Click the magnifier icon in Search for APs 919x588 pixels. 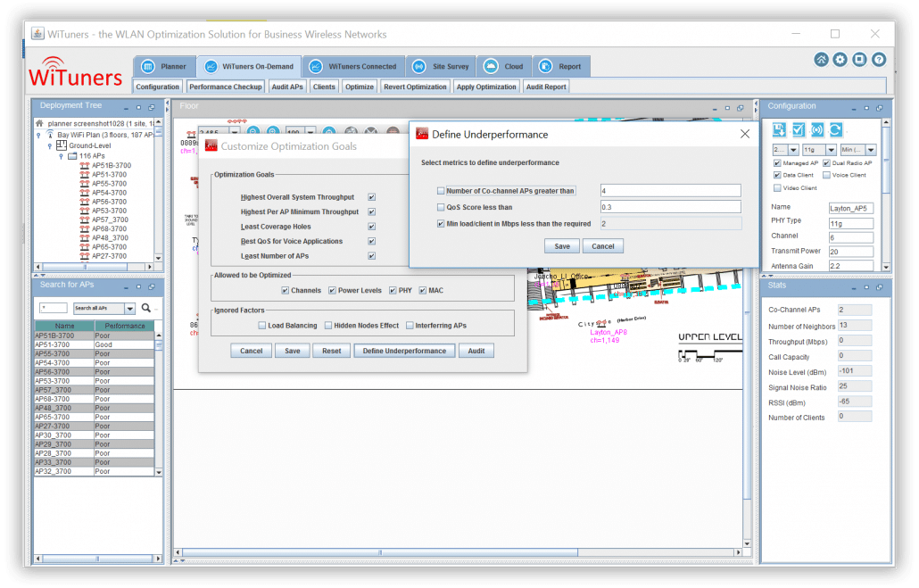point(146,308)
